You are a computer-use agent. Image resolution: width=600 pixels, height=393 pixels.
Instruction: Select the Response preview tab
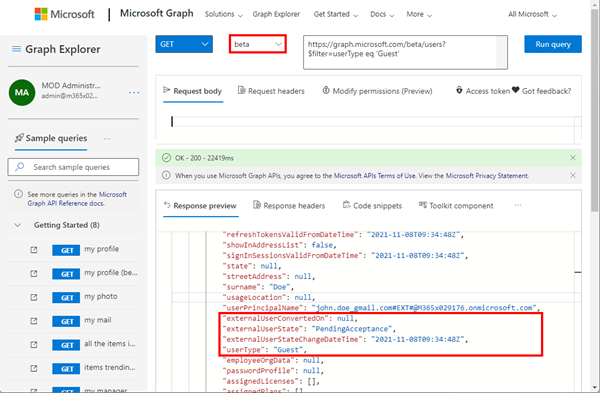(x=200, y=206)
